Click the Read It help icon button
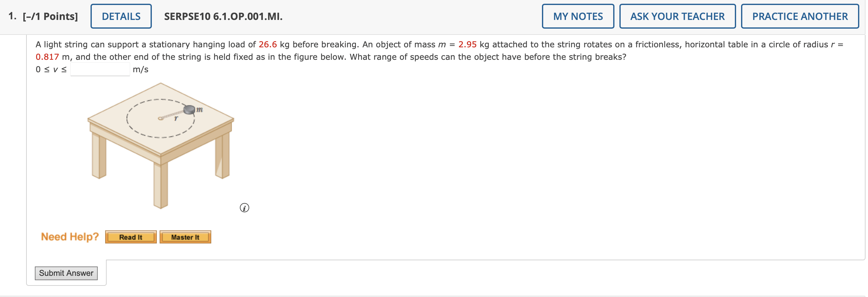 [x=131, y=237]
